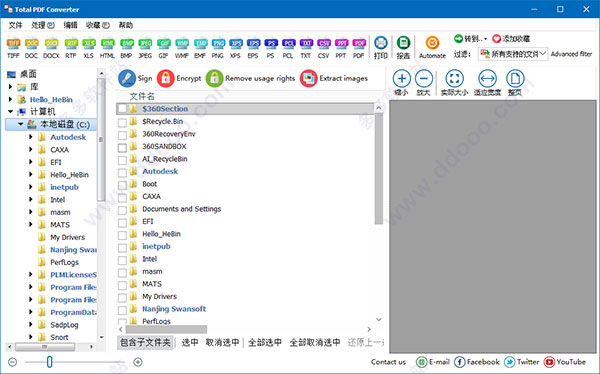This screenshot has height=374, width=600.
Task: Tick the 360SANDBOX checkbox
Action: point(122,148)
